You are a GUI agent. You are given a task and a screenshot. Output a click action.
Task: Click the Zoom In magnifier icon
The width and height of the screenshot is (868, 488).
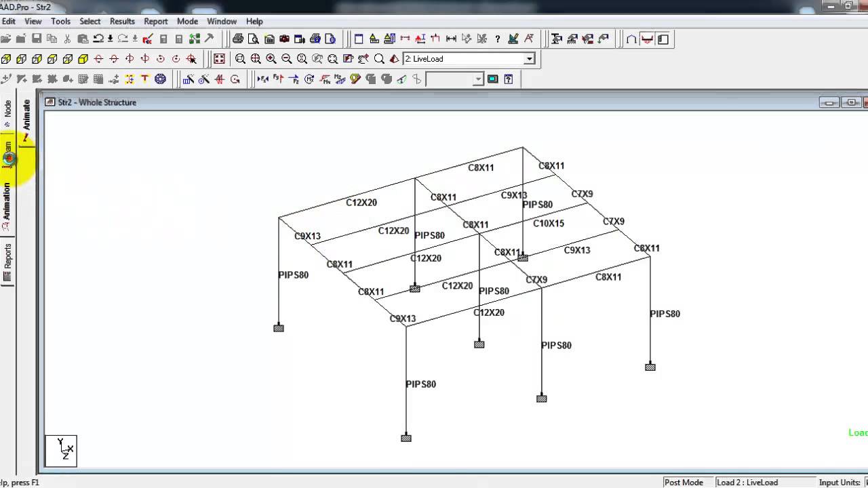[271, 59]
